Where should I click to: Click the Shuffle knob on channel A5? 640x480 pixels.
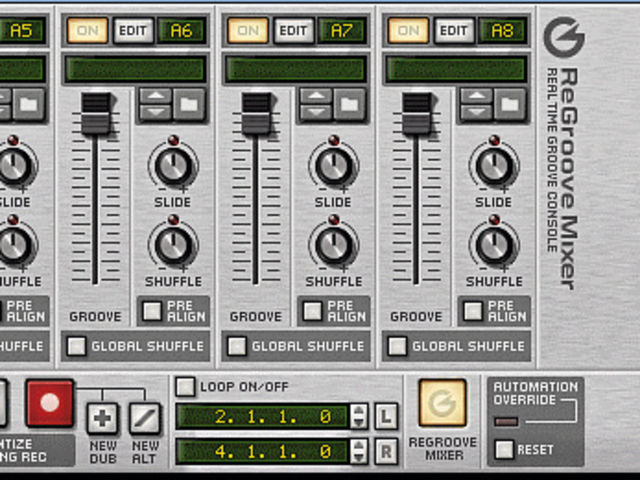[14, 245]
